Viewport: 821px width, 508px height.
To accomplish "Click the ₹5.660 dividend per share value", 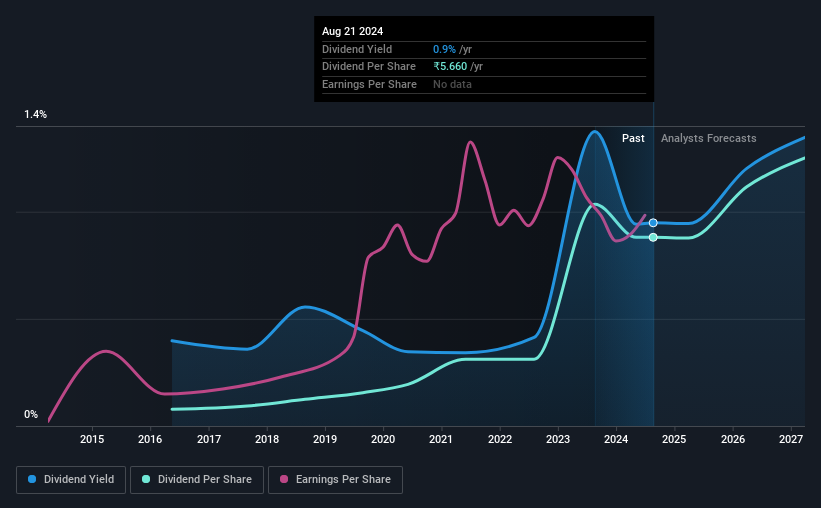I will click(450, 67).
